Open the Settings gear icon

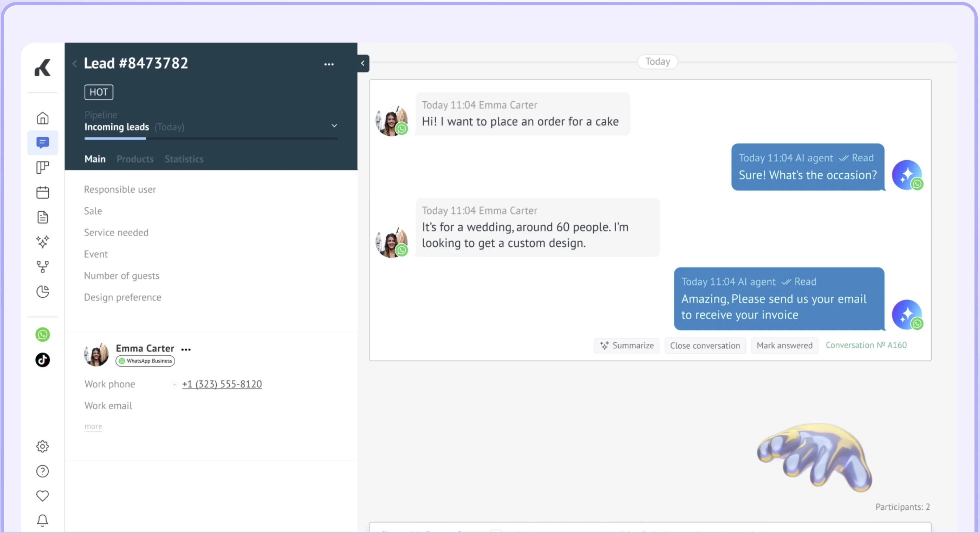click(42, 446)
